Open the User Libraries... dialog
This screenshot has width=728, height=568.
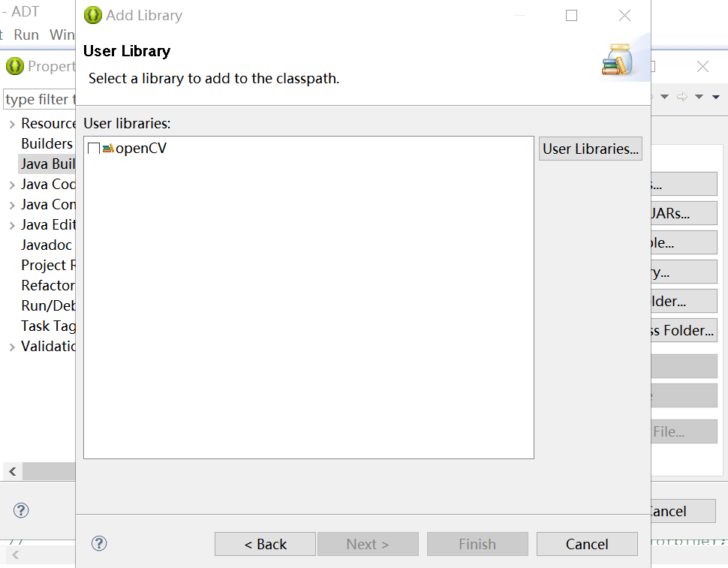(590, 149)
